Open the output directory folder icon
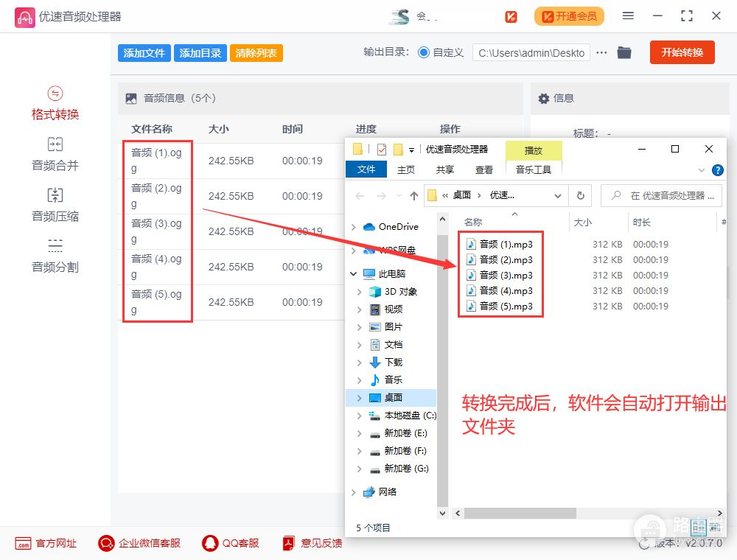Screen dimensions: 737x560 coord(624,52)
